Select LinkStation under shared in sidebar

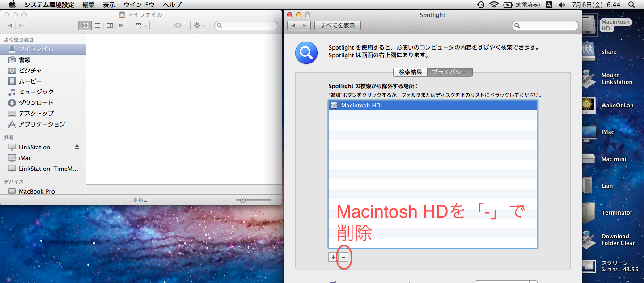[x=43, y=147]
